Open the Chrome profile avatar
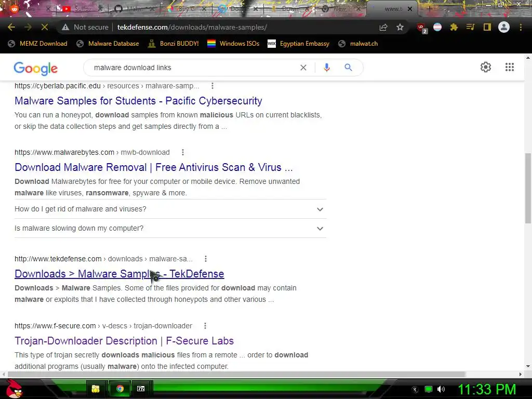 pyautogui.click(x=504, y=27)
